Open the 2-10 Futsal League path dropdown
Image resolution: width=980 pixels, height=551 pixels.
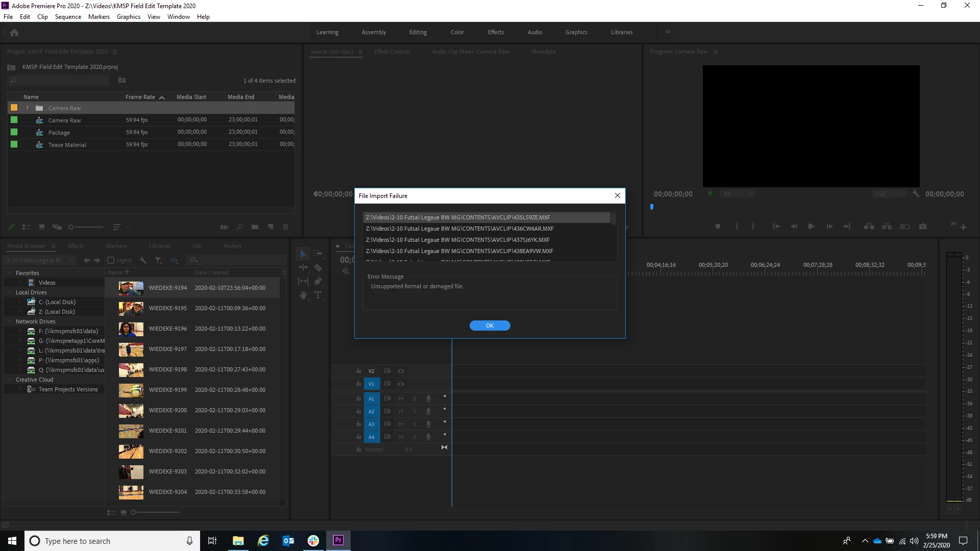(71, 260)
